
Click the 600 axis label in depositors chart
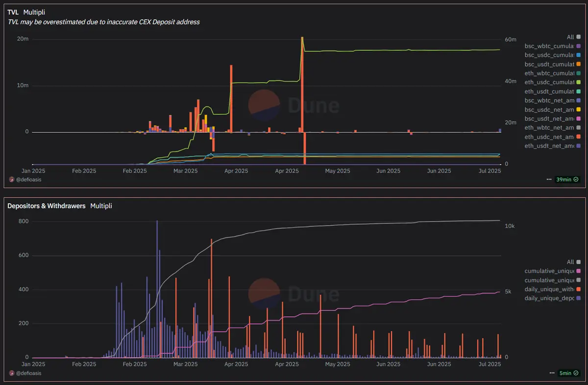click(x=24, y=255)
